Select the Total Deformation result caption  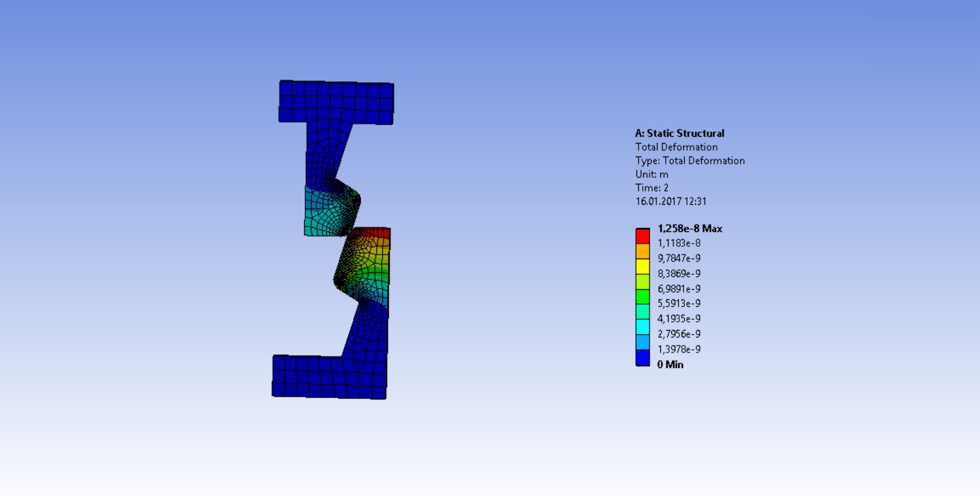point(677,147)
